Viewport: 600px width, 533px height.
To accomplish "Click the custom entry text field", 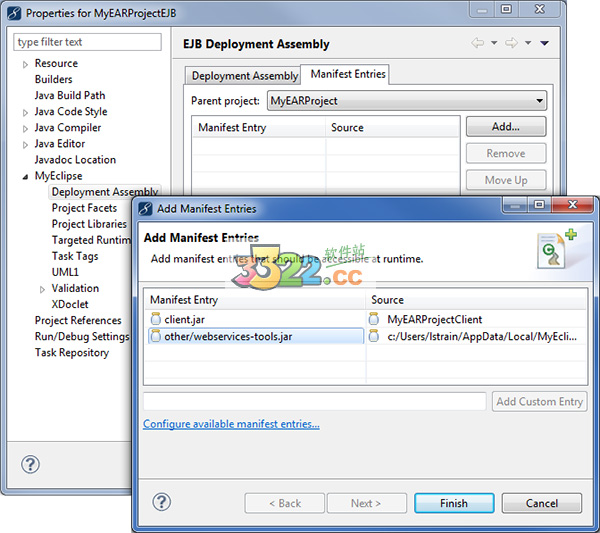I will 315,401.
